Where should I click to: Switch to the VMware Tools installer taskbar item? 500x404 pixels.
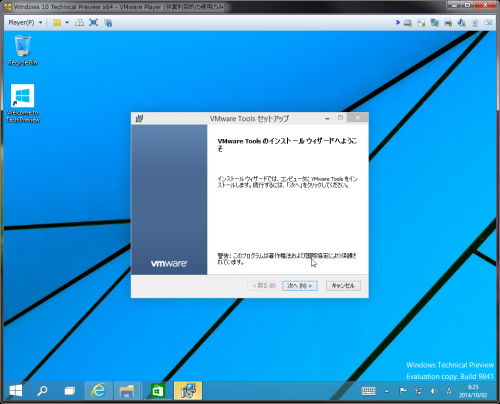[x=188, y=391]
